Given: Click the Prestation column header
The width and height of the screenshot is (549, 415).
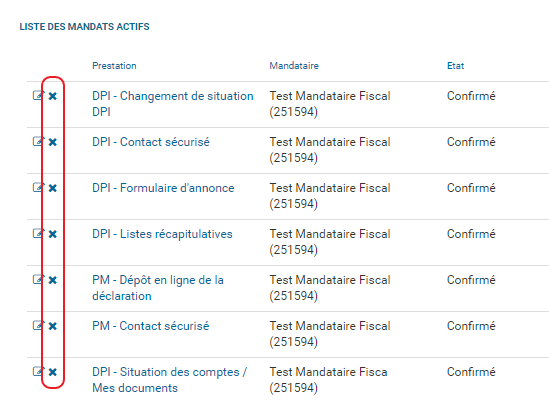Looking at the screenshot, I should [114, 66].
